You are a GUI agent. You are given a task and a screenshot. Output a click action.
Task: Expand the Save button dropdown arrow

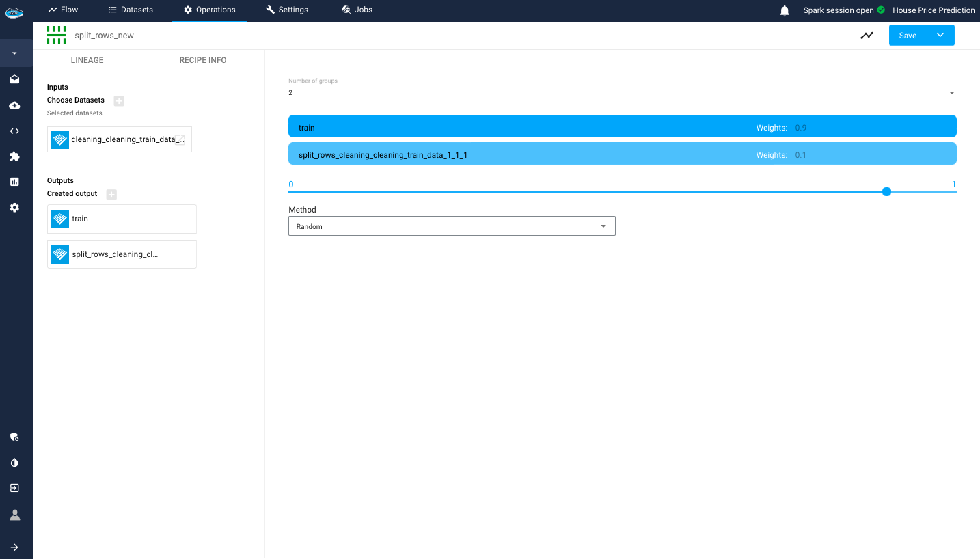[x=940, y=35]
